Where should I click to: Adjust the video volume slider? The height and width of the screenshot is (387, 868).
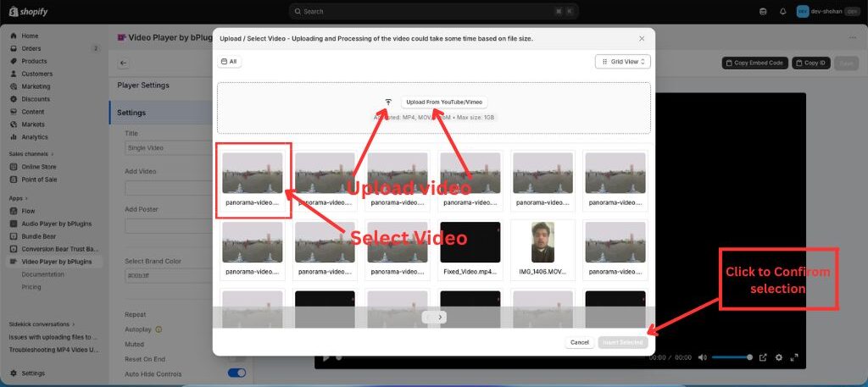732,357
